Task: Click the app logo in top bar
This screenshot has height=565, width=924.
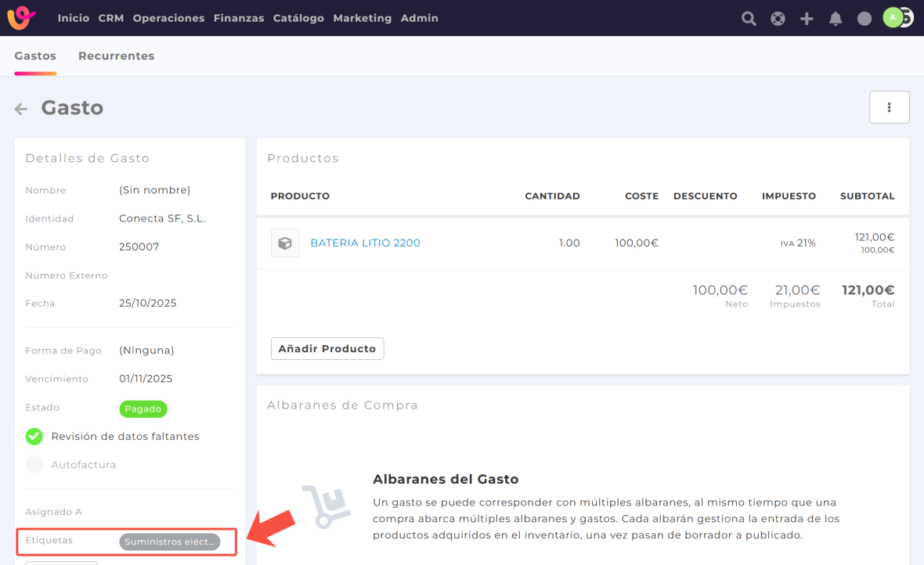Action: click(x=22, y=17)
